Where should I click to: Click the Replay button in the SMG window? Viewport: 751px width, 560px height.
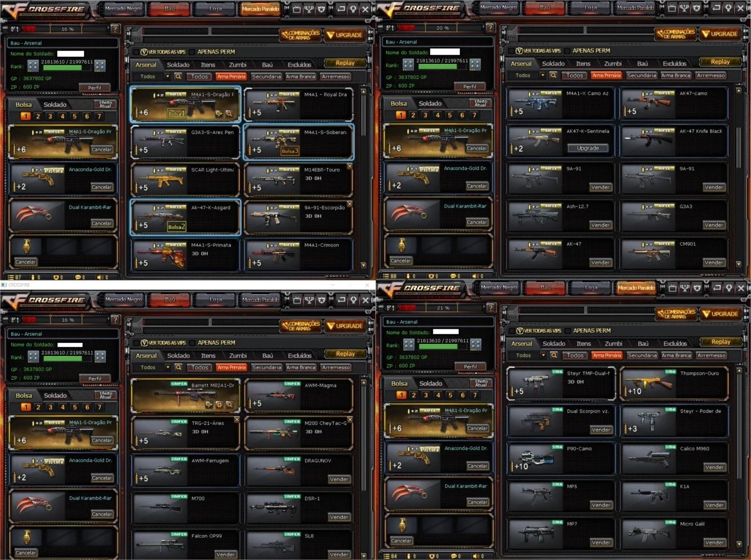pos(721,342)
